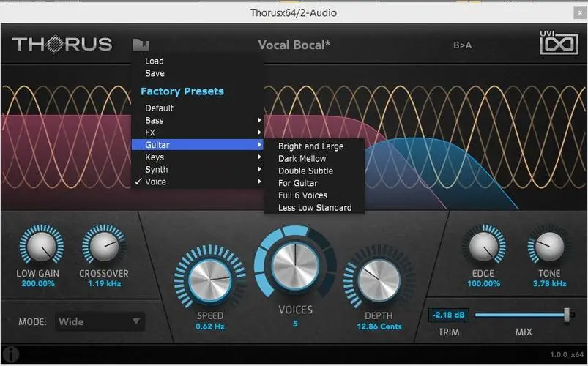Click the 100.00% Edge value
Viewport: 588px width, 366px height.
(x=484, y=284)
